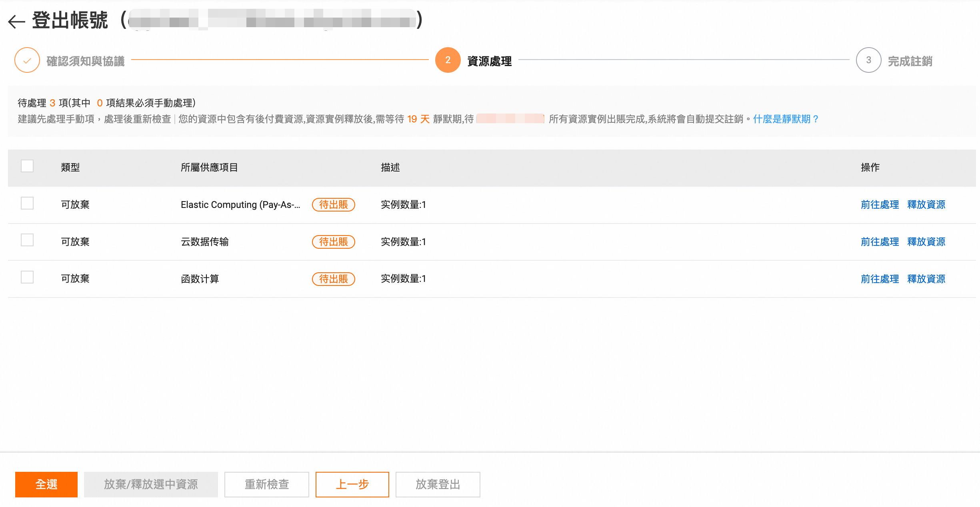This screenshot has height=507, width=980.
Task: Click 待出賬 badge on 云数据传输 row
Action: (333, 242)
